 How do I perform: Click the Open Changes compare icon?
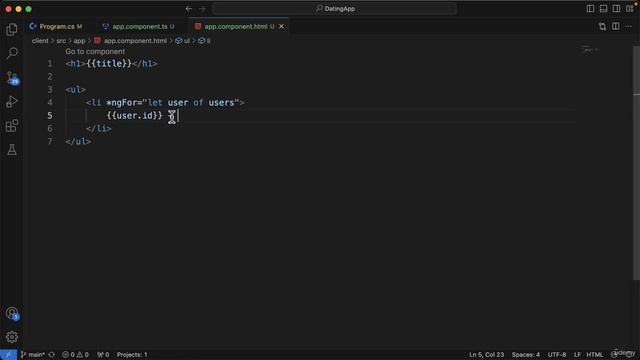[602, 27]
